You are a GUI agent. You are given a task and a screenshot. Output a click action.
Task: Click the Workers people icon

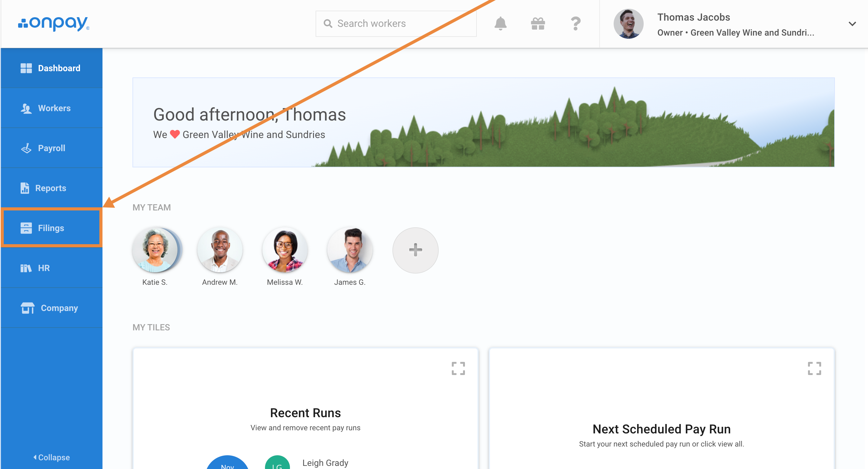(x=26, y=108)
